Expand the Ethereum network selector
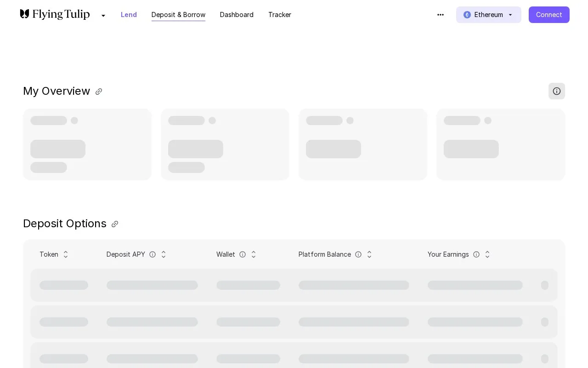This screenshot has height=368, width=588. [x=489, y=15]
